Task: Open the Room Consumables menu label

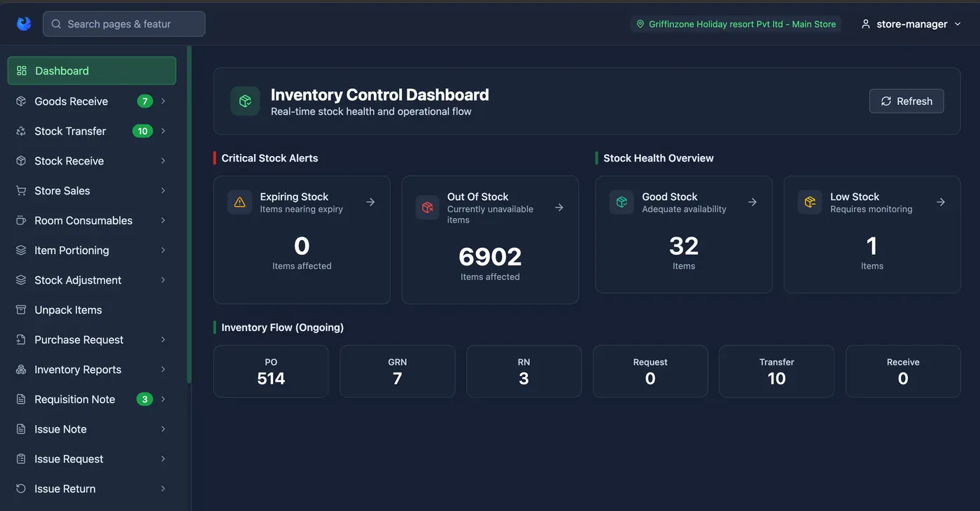Action: pyautogui.click(x=83, y=220)
